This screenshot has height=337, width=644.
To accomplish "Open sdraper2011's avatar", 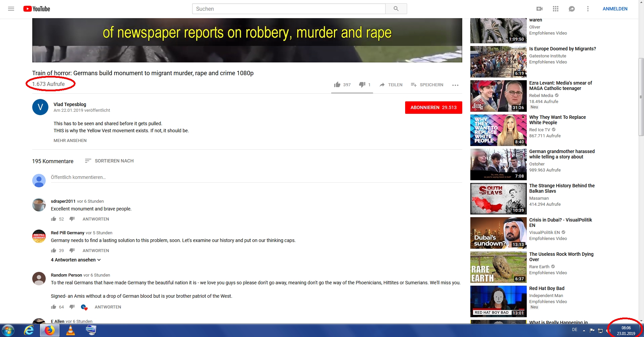I will coord(39,205).
